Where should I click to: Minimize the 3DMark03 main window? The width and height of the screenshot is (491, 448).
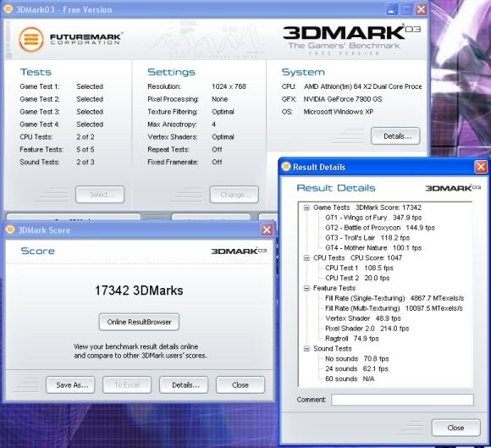click(x=391, y=9)
